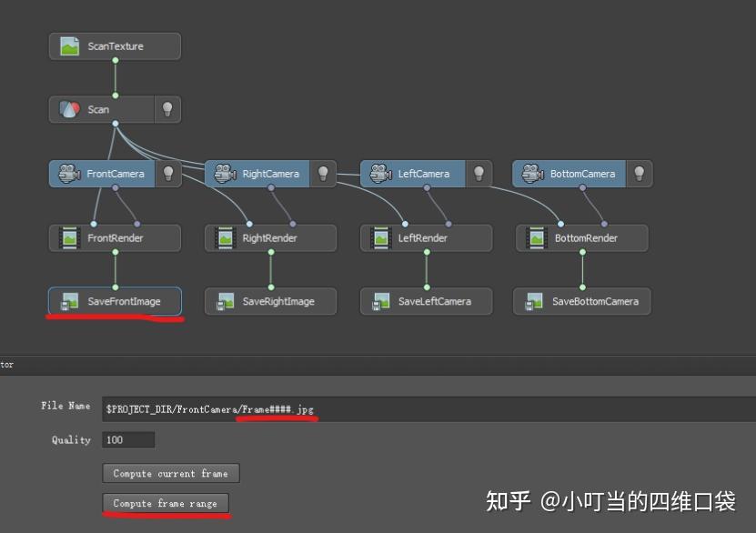Toggle the FrontCamera lightbulb switch
Image resolution: width=756 pixels, height=533 pixels.
[x=169, y=174]
